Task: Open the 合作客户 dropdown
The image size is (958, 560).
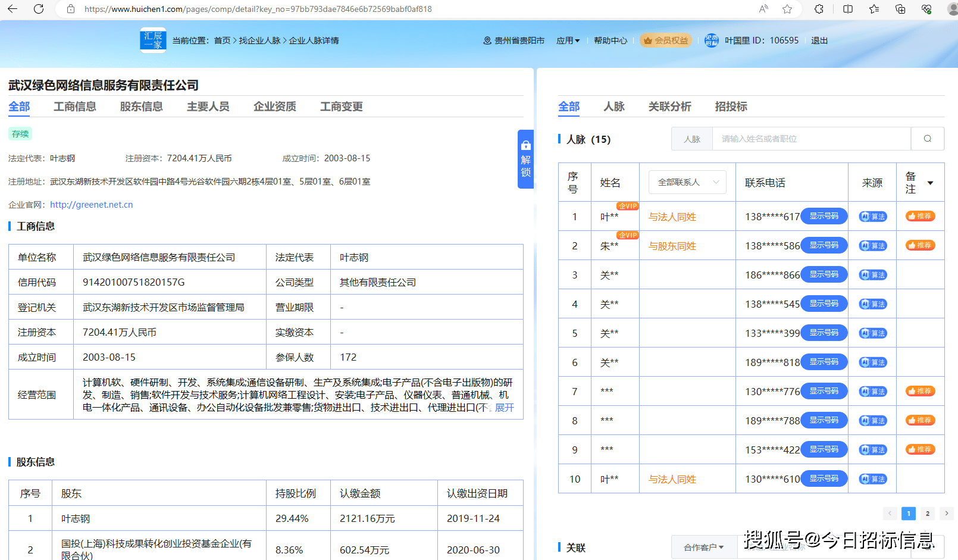Action: coord(704,548)
